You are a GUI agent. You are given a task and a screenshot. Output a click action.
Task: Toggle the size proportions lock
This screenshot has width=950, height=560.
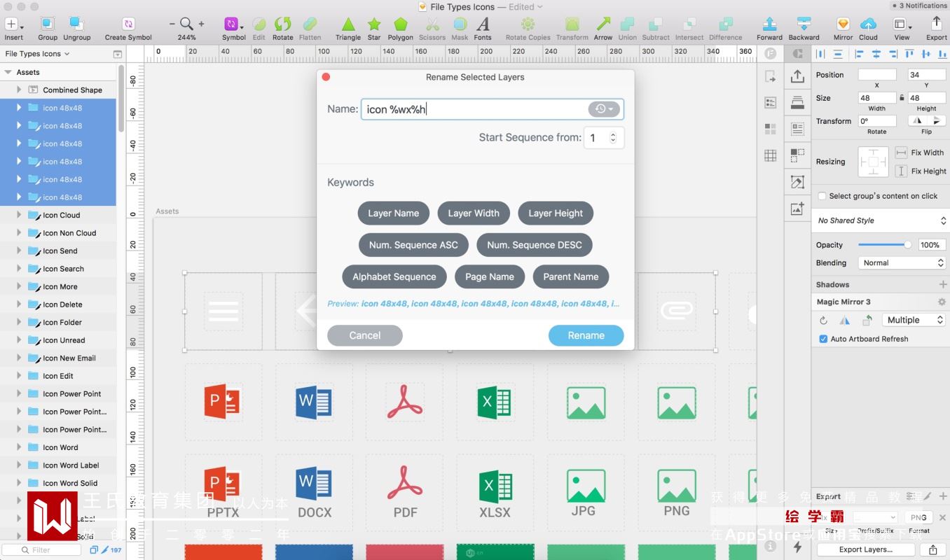tap(902, 98)
